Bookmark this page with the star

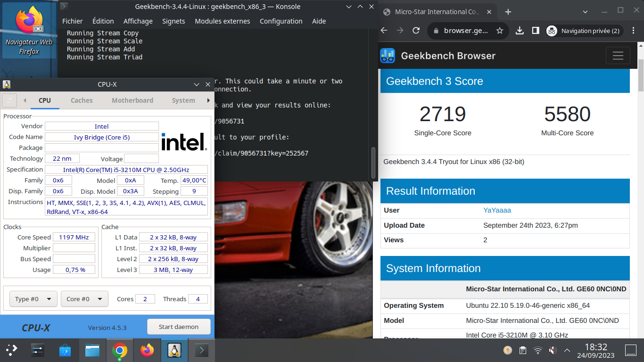click(500, 31)
